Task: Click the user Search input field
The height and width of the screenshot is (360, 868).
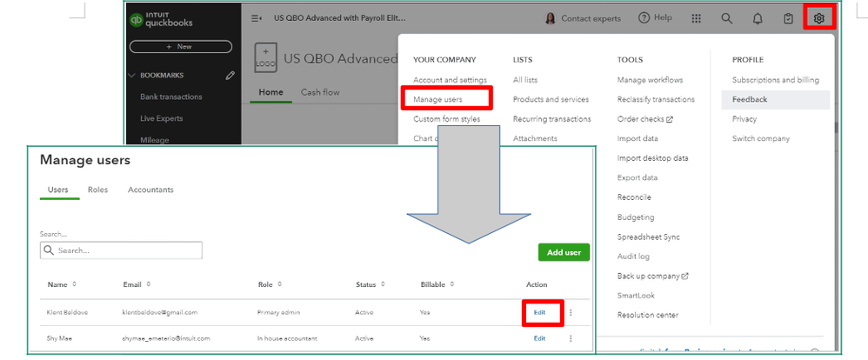Action: (x=121, y=250)
